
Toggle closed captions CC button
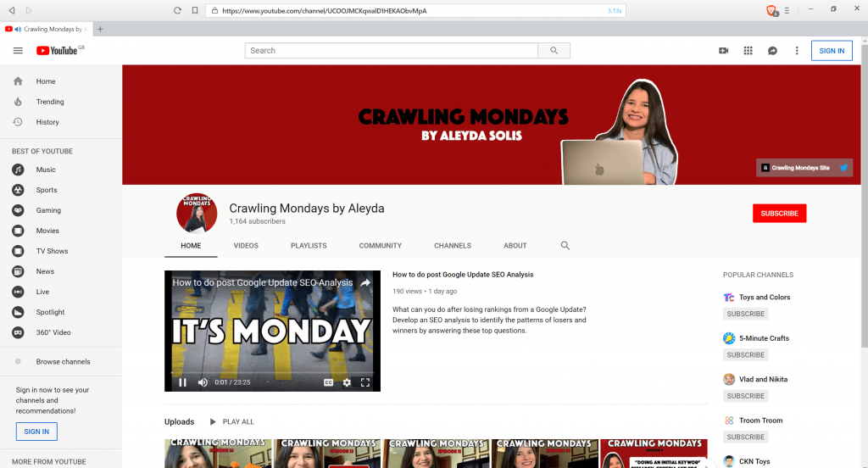click(x=328, y=382)
